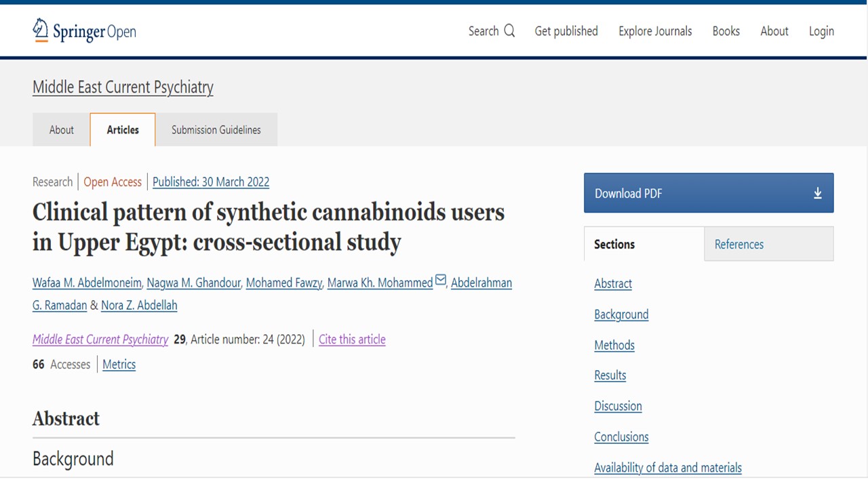
Task: Jump to the Discussion section
Action: coord(618,406)
